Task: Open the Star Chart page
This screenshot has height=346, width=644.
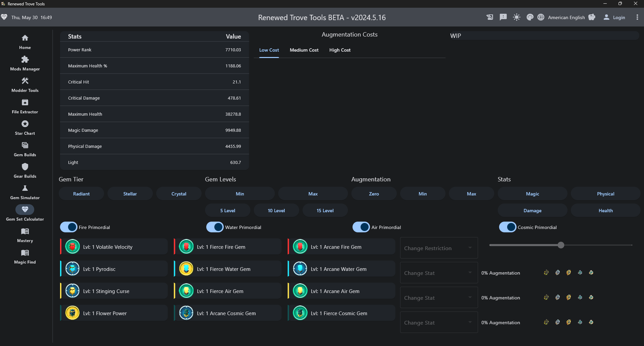Action: [25, 124]
